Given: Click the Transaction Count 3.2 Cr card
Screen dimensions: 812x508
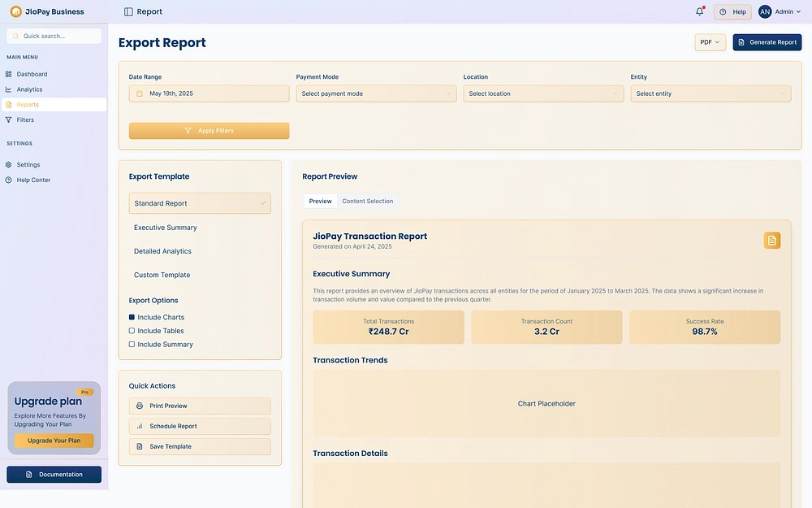Looking at the screenshot, I should coord(546,327).
